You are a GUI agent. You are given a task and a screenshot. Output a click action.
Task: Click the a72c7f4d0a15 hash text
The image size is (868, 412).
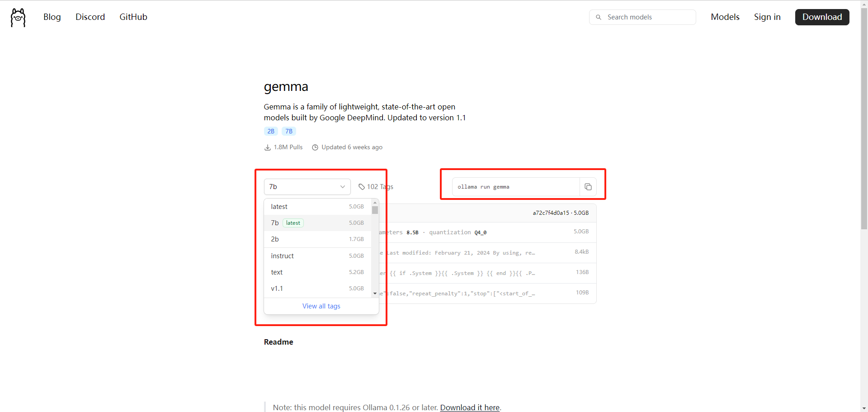coord(551,213)
